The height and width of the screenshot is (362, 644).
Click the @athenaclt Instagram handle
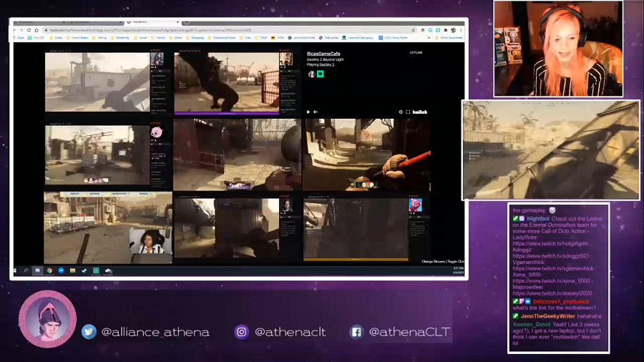tap(290, 332)
